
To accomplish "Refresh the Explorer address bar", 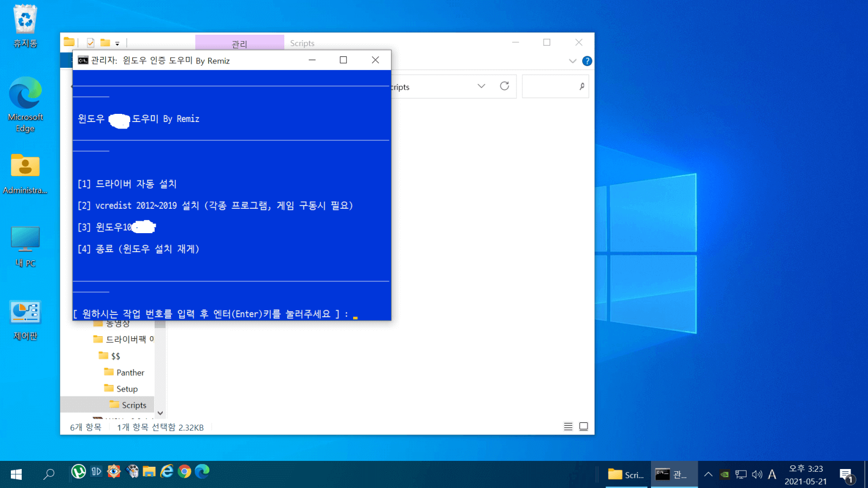I will click(505, 86).
